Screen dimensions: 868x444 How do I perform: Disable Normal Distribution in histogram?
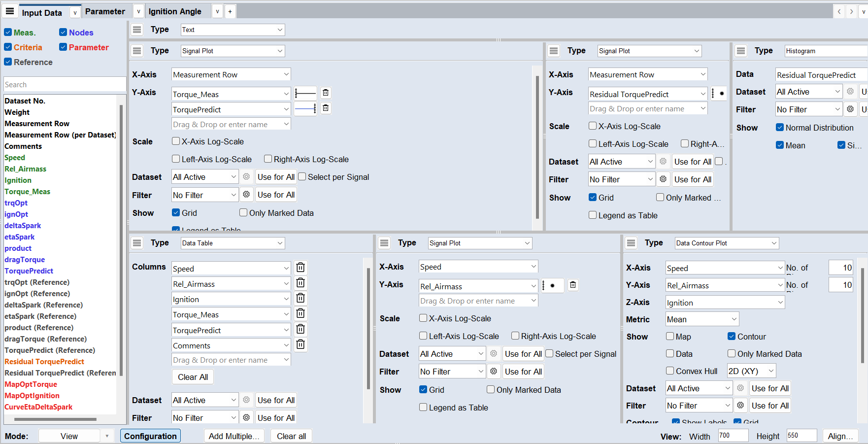coord(780,127)
